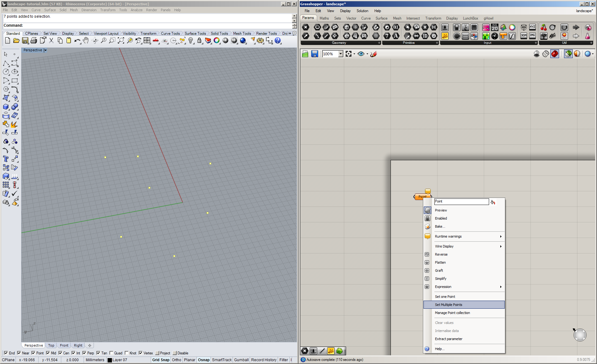
Task: Click the Rhino Save file icon
Action: pyautogui.click(x=25, y=41)
